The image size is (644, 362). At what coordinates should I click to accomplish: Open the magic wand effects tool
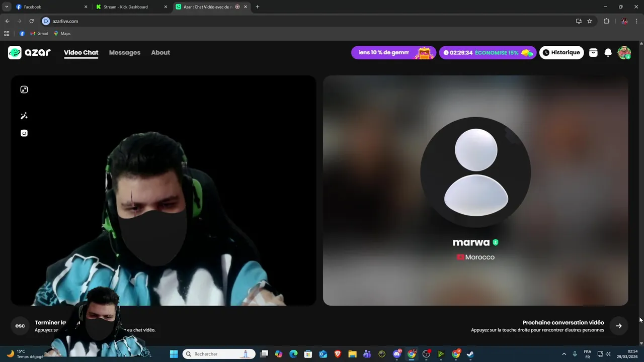24,116
